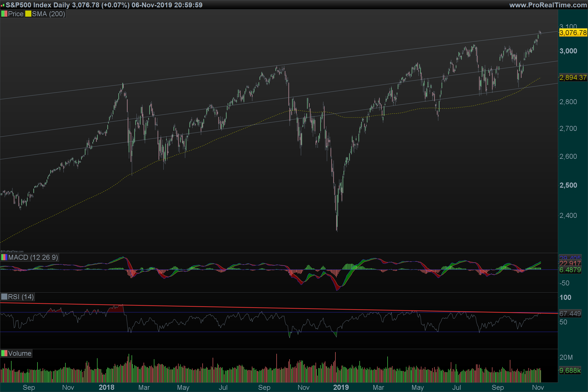Click the SMA value tag 2,894.37

573,77
